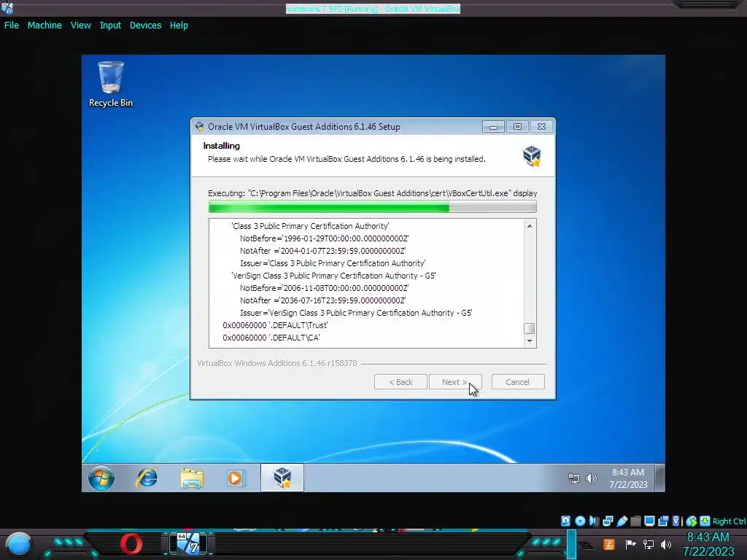The height and width of the screenshot is (560, 747).
Task: Click VirtualBox optical disc status icon
Action: click(580, 521)
